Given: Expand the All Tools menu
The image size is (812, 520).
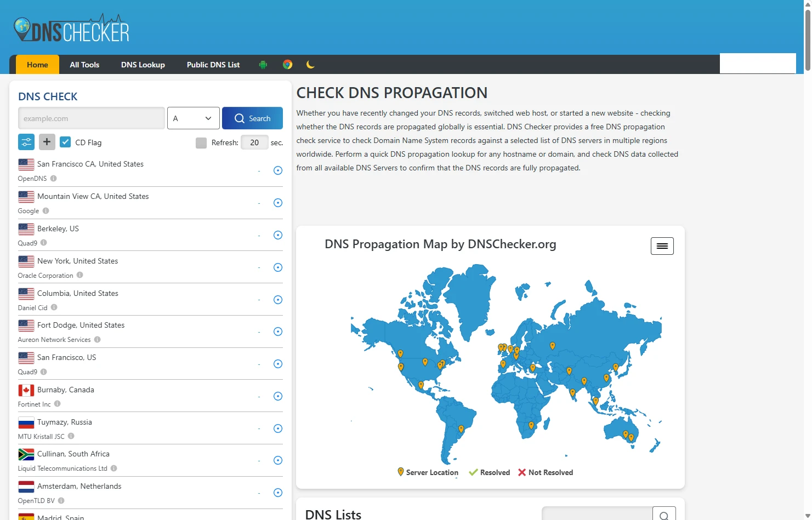Looking at the screenshot, I should click(84, 64).
